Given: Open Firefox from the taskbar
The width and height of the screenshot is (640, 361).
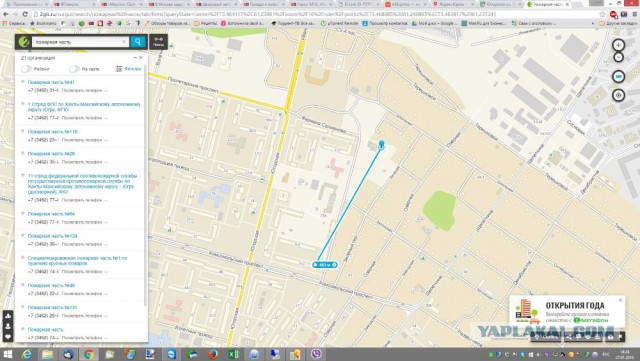Looking at the screenshot, I should (213, 354).
